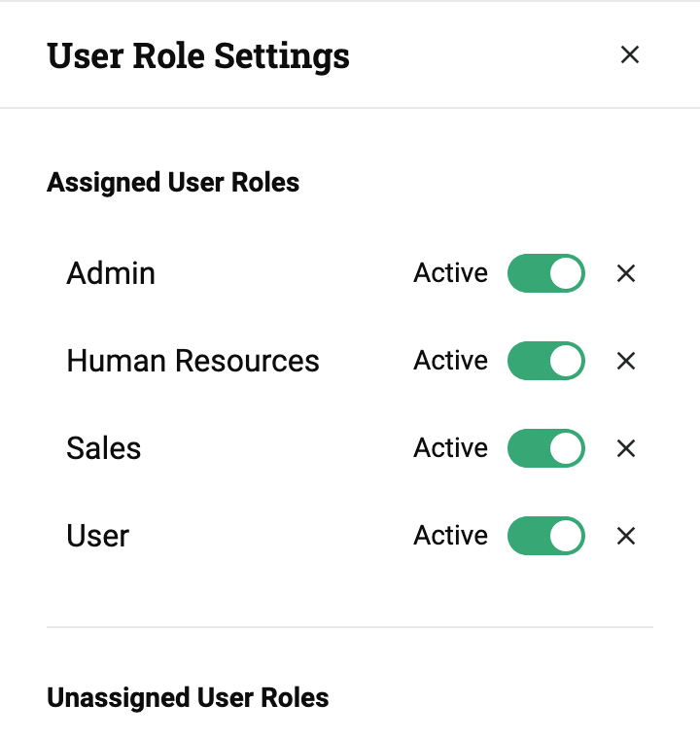Click Active label beside Admin
This screenshot has height=739, width=700.
pos(450,273)
